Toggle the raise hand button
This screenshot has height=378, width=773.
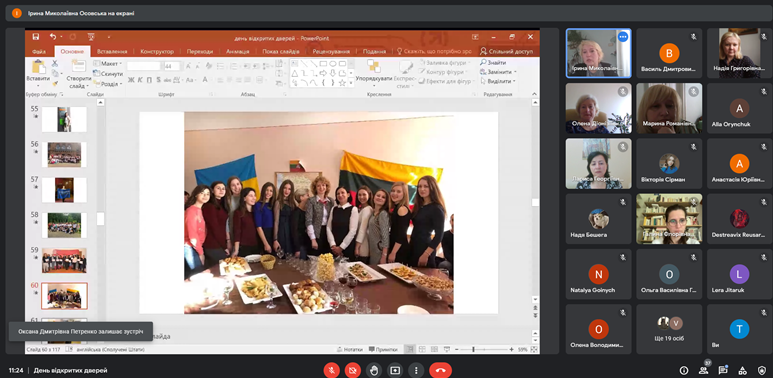[374, 370]
